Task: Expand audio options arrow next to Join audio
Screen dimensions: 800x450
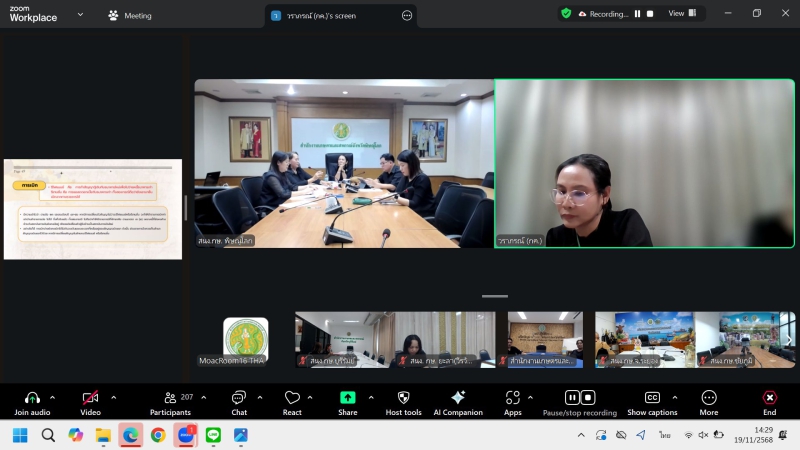Action: pyautogui.click(x=56, y=397)
